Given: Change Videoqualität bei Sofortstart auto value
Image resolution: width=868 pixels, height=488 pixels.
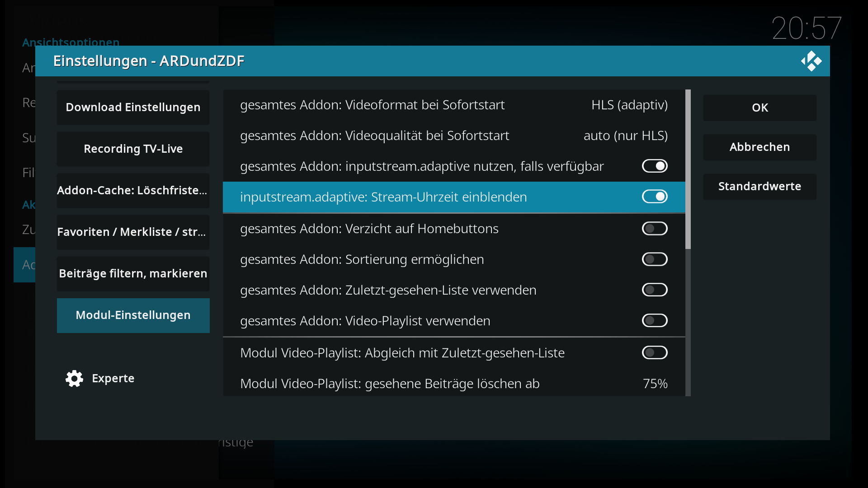Looking at the screenshot, I should pyautogui.click(x=454, y=136).
